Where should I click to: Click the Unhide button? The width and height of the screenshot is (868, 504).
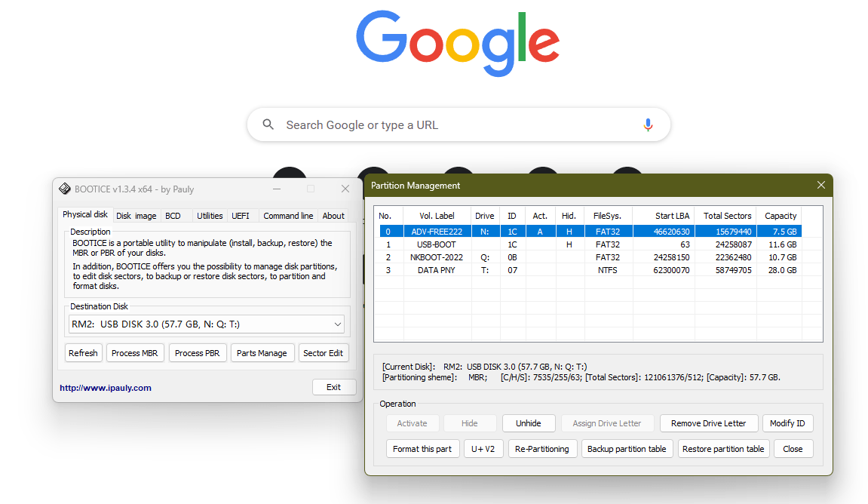pyautogui.click(x=528, y=423)
